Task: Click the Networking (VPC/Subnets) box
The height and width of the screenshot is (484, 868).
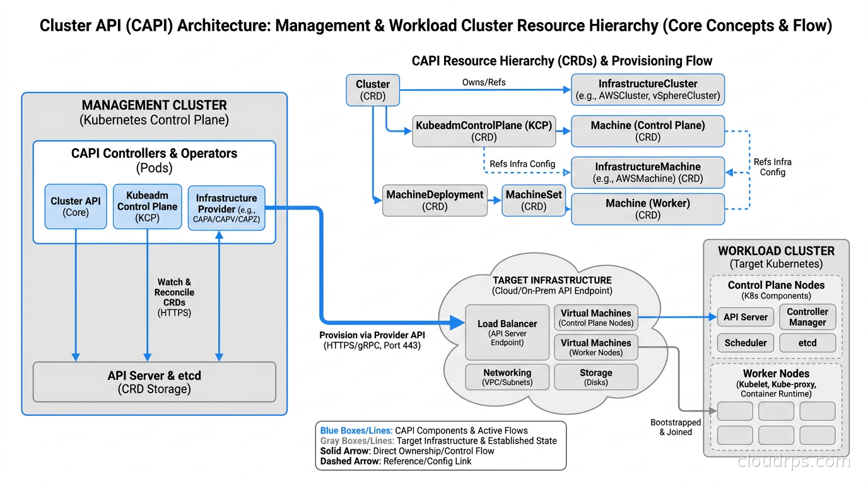Action: [507, 377]
